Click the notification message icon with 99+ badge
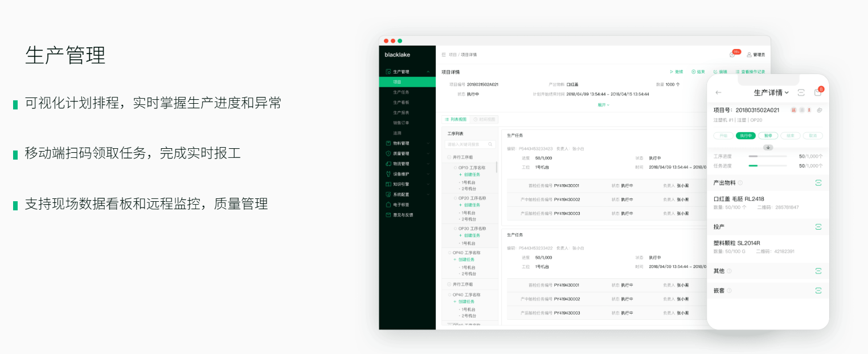 732,54
